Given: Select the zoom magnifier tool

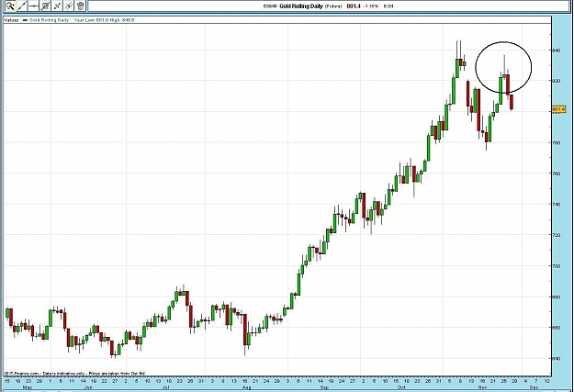Looking at the screenshot, I should [x=10, y=6].
